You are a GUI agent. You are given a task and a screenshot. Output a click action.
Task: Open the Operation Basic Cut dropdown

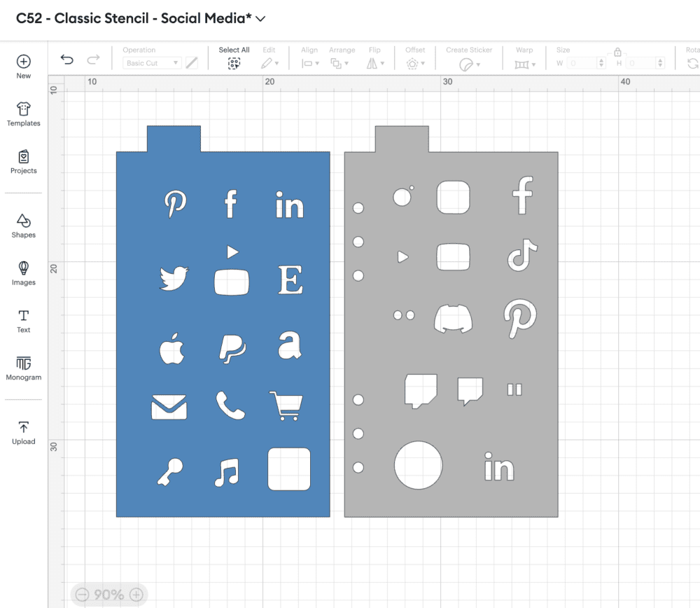(152, 63)
